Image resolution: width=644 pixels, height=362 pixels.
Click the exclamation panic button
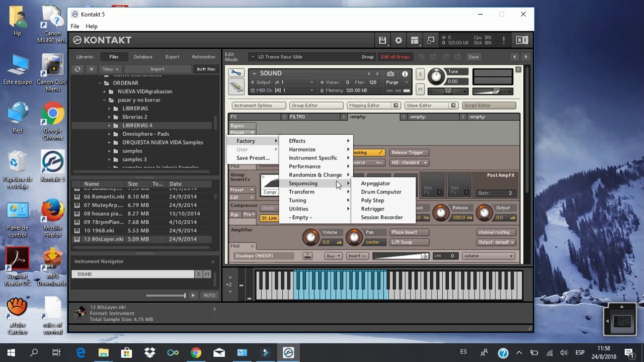click(504, 40)
